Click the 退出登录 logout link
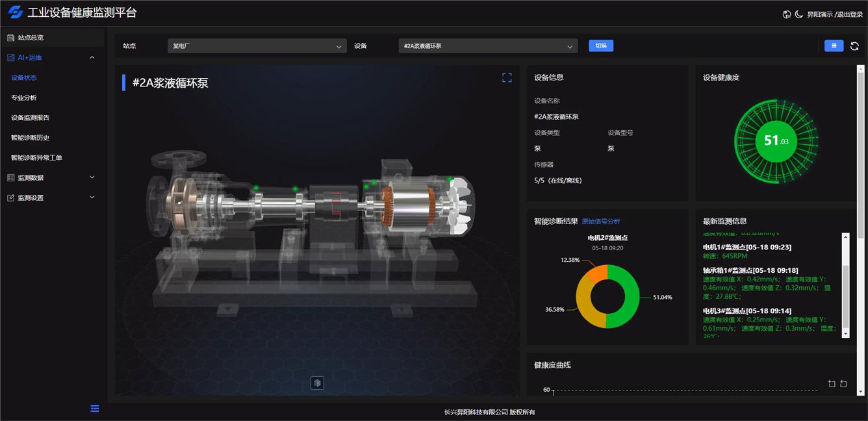The image size is (868, 421). (x=848, y=14)
